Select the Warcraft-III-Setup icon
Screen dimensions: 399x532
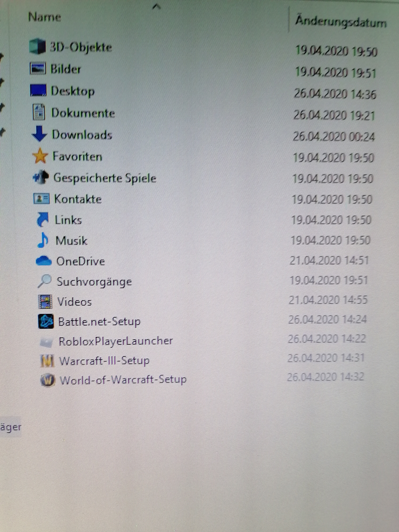tap(47, 361)
